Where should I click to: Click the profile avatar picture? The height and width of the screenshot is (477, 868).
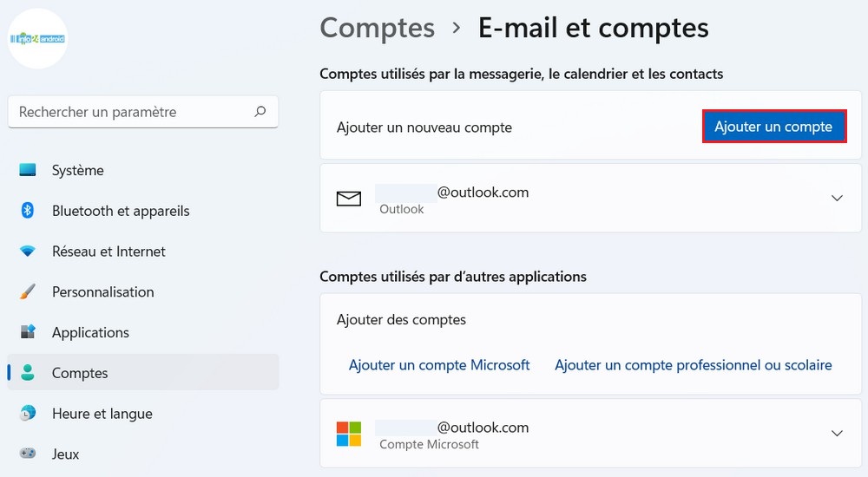pos(37,39)
